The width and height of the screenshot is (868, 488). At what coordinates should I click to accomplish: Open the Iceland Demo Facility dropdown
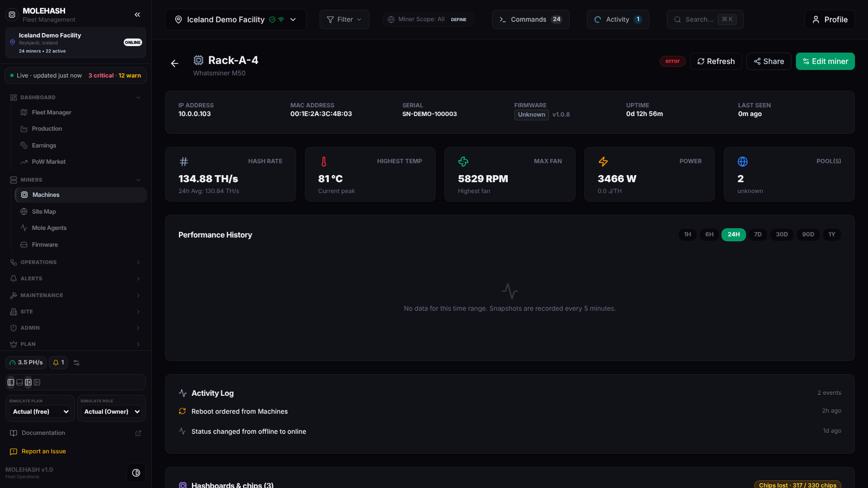click(x=235, y=20)
